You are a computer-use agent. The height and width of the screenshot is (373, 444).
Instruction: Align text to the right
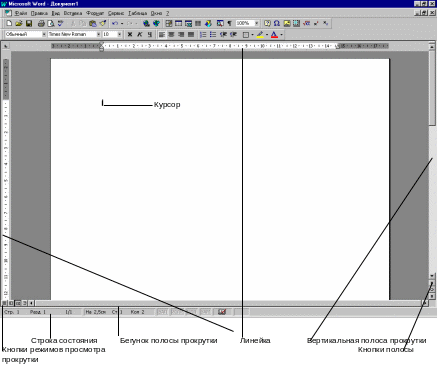tap(181, 34)
